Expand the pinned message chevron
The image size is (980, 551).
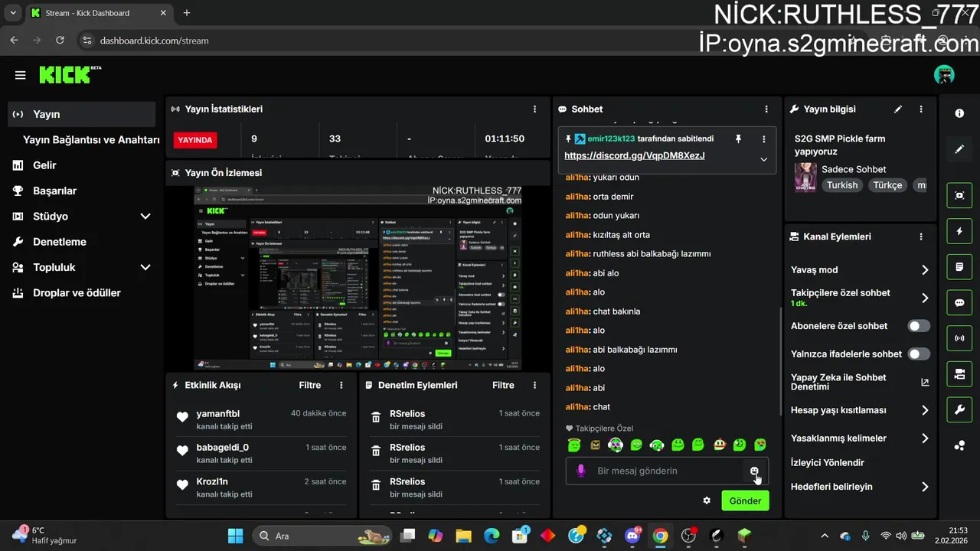tap(763, 159)
